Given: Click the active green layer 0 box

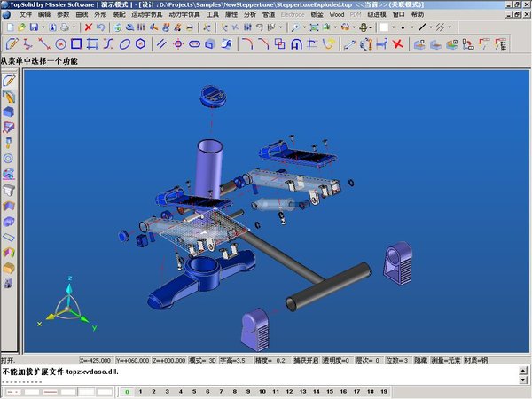Looking at the screenshot, I should [127, 391].
